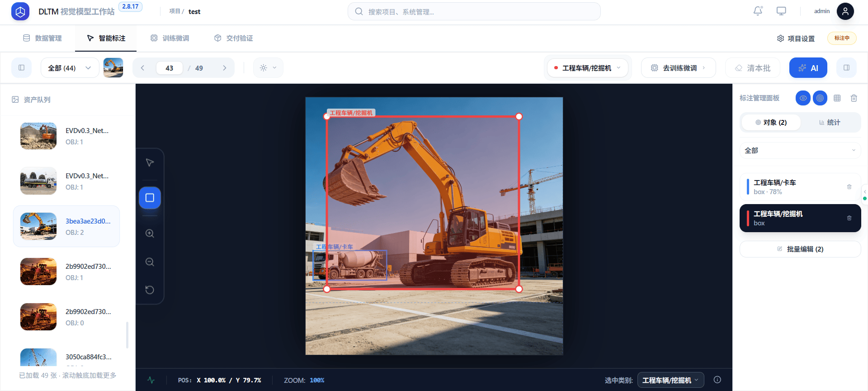Viewport: 868px width, 391px height.
Task: Select the rectangle box tool
Action: (x=150, y=198)
